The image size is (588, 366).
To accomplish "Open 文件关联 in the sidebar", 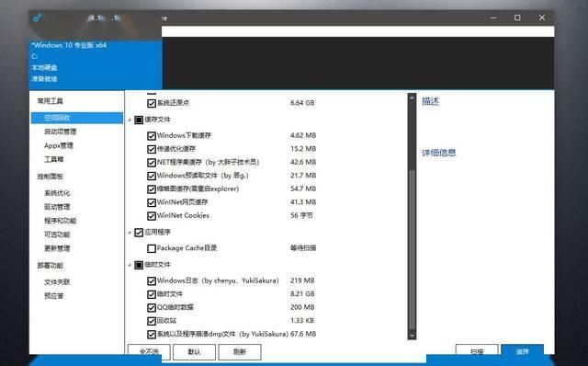I will click(57, 282).
